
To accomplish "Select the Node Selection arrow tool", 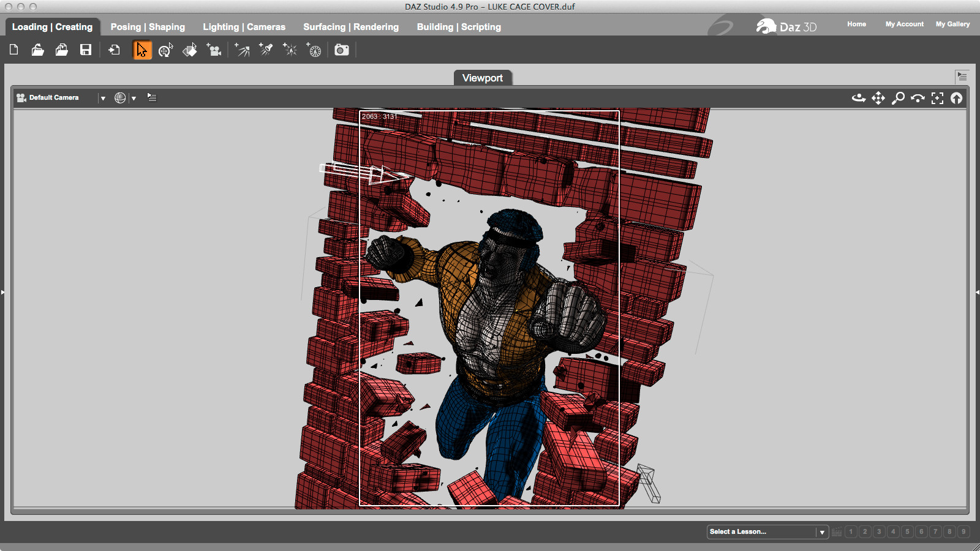I will [142, 50].
